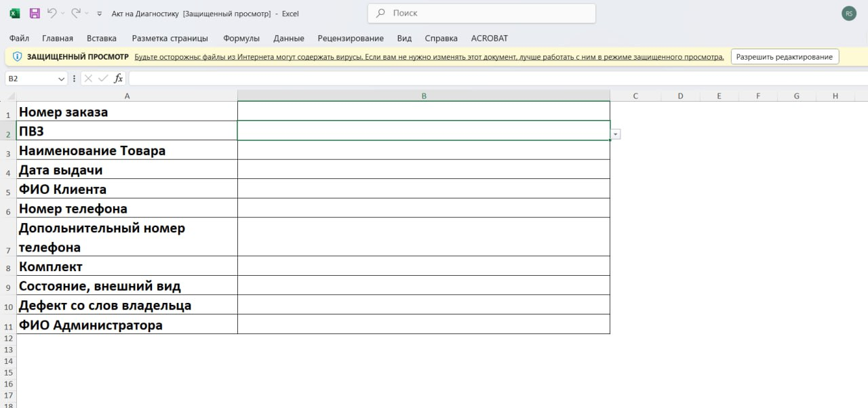The width and height of the screenshot is (868, 408).
Task: Select column E header
Action: (x=719, y=96)
